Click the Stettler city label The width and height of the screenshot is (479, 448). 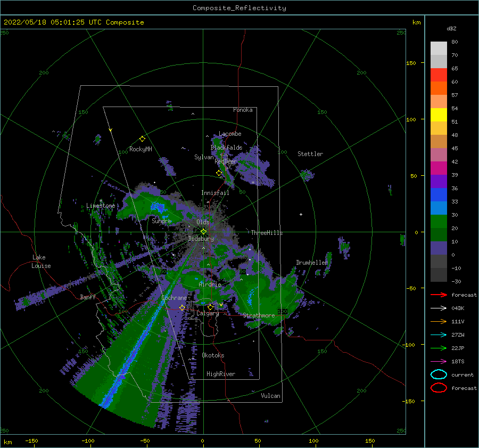310,154
